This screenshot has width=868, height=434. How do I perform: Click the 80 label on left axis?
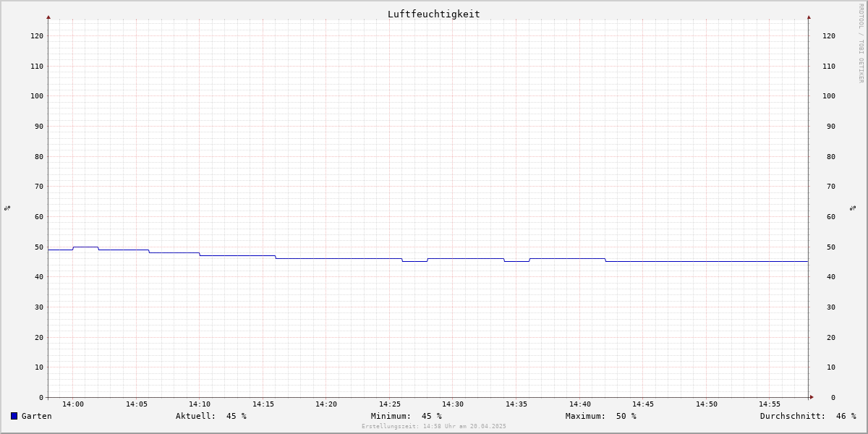39,157
